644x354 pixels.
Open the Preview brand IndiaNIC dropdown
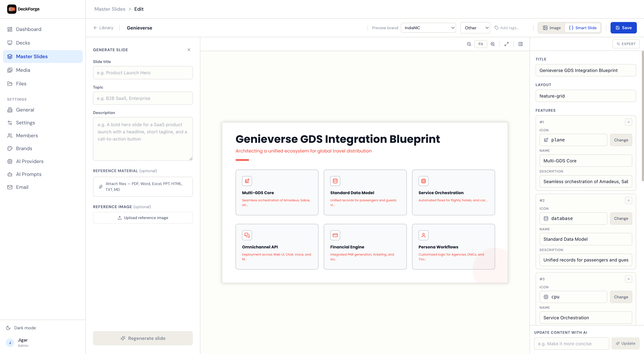428,28
